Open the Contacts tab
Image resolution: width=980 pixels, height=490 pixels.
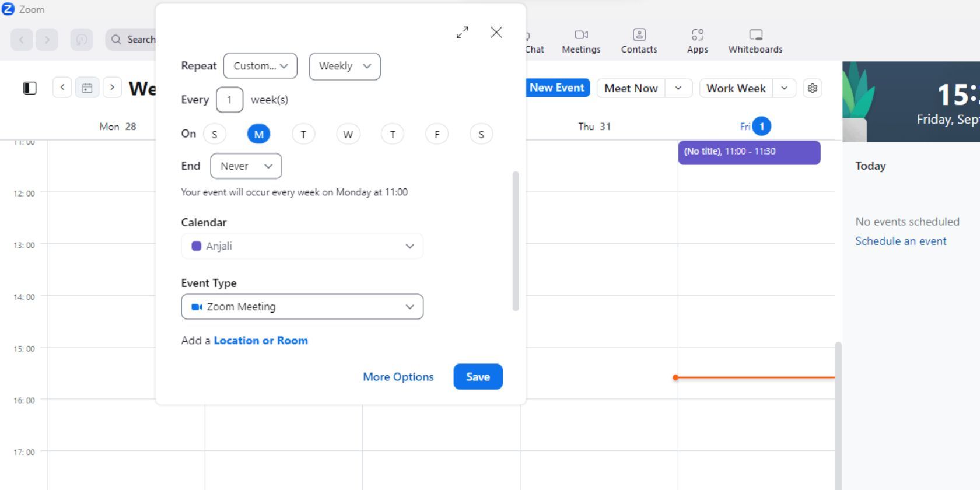click(x=639, y=41)
